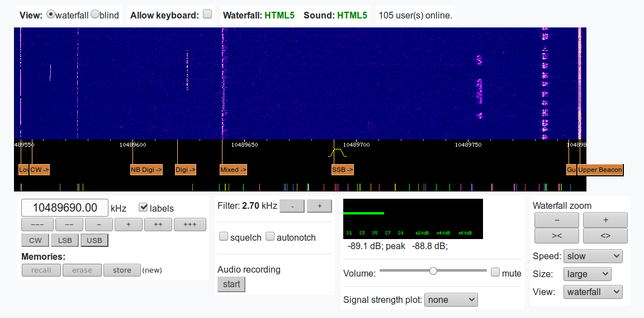Tune up with the ++ button
The image size is (644, 318).
click(158, 225)
